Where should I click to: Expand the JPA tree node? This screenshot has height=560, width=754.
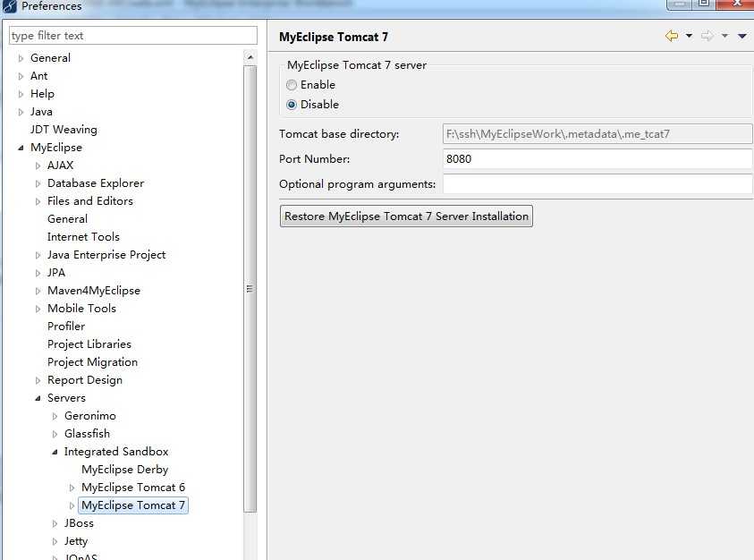tap(38, 273)
